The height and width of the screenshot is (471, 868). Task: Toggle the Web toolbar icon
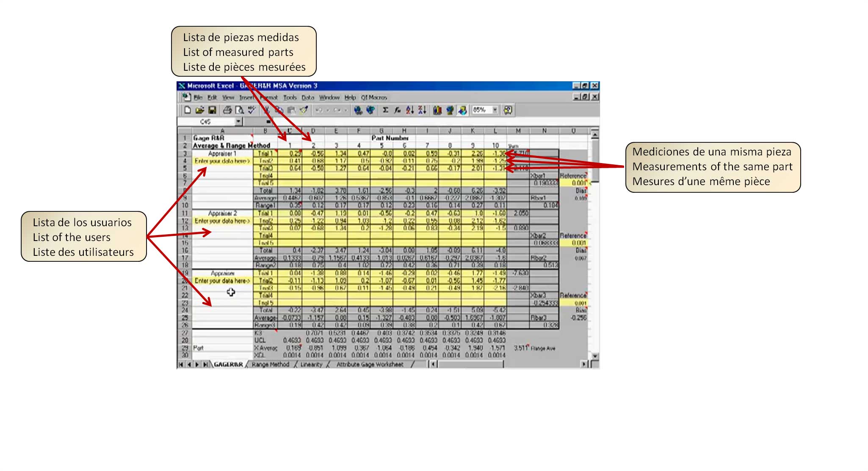point(370,110)
